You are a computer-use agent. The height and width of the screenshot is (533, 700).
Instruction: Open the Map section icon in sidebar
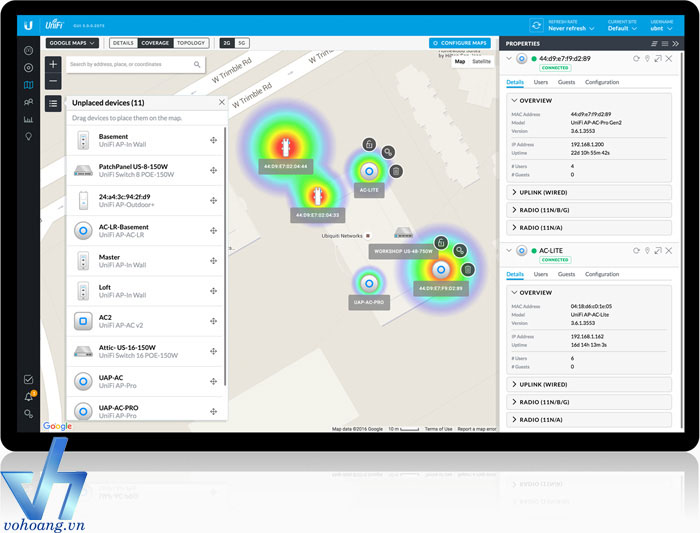tap(29, 85)
